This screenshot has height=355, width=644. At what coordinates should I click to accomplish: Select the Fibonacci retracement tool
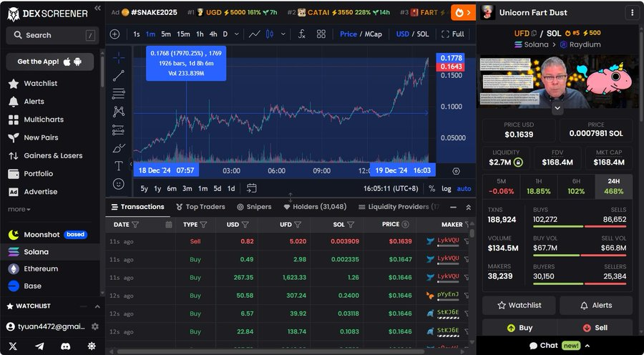(x=119, y=94)
